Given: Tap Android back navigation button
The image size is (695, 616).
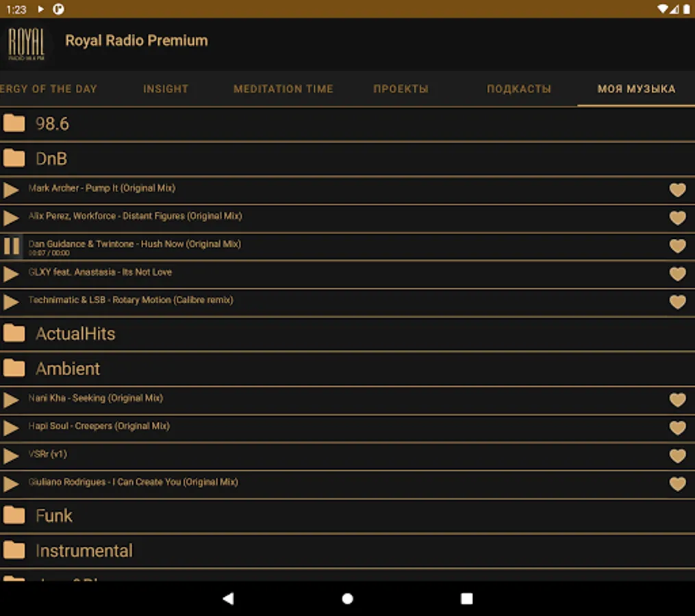Looking at the screenshot, I should click(228, 599).
